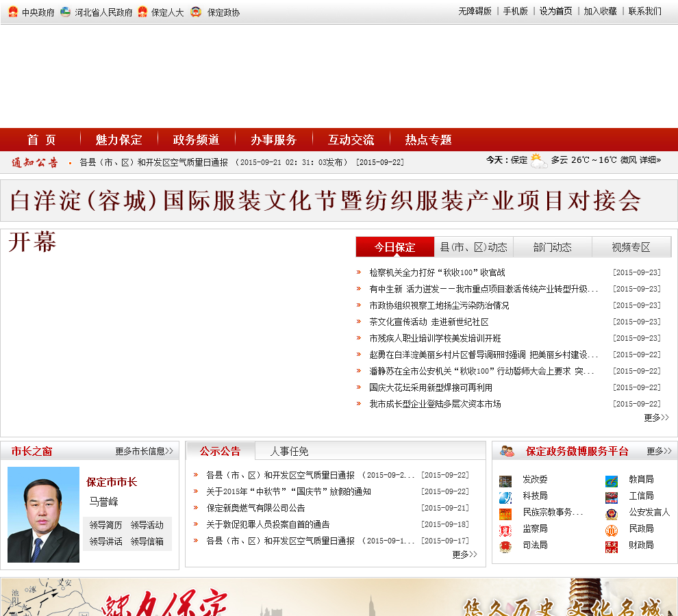Open 领导讲话 link
Screen dimensions: 678x616
pyautogui.click(x=105, y=541)
